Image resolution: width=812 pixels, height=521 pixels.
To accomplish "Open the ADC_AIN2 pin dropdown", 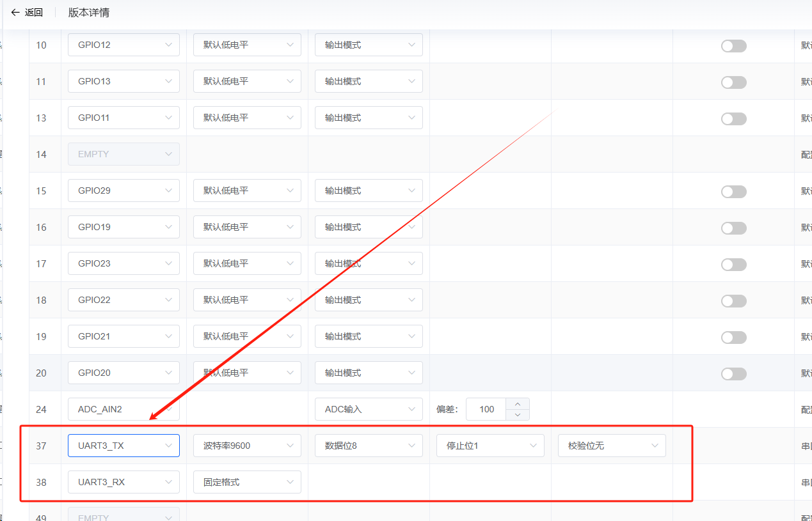I will (123, 409).
